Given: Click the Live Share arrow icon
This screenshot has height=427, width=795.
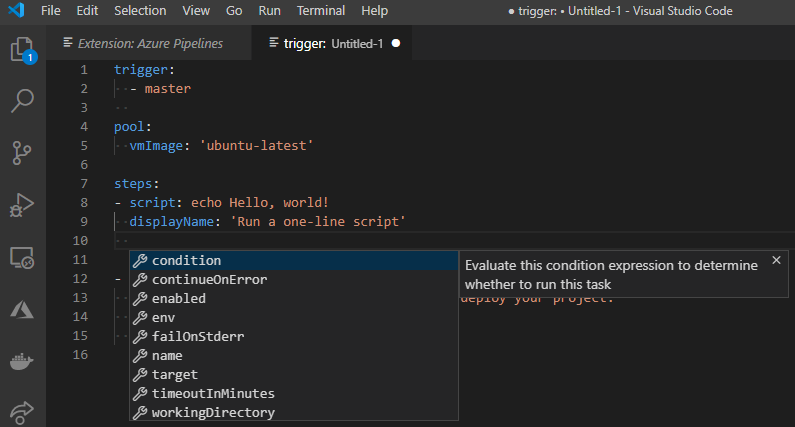Looking at the screenshot, I should (22, 411).
